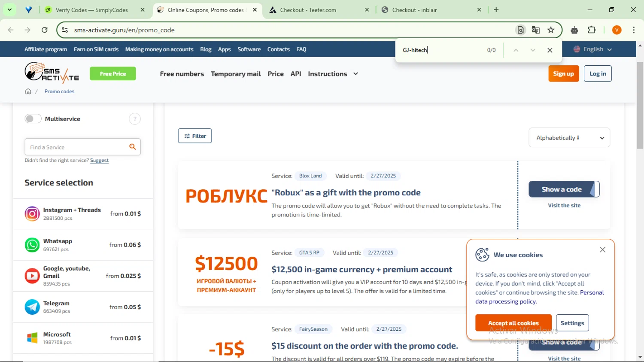Open the English language selector
644x362 pixels.
point(592,49)
